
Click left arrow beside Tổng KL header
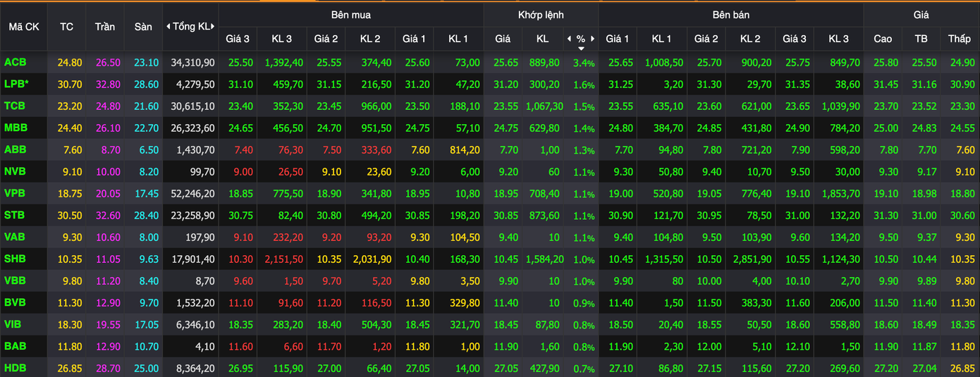[169, 27]
